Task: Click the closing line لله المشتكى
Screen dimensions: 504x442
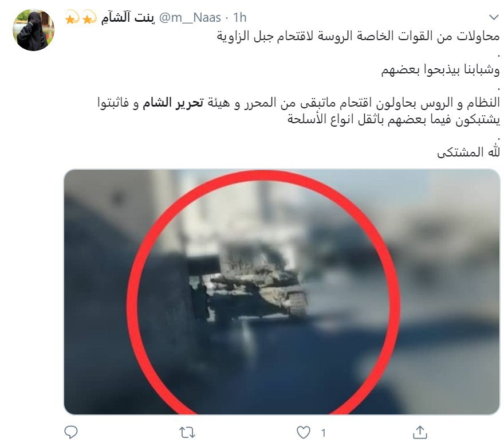Action: (x=468, y=151)
